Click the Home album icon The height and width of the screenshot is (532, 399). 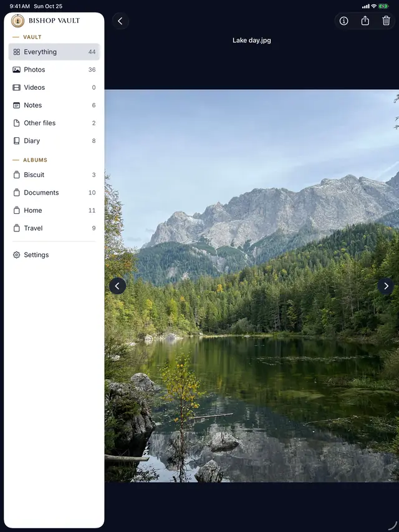point(16,210)
